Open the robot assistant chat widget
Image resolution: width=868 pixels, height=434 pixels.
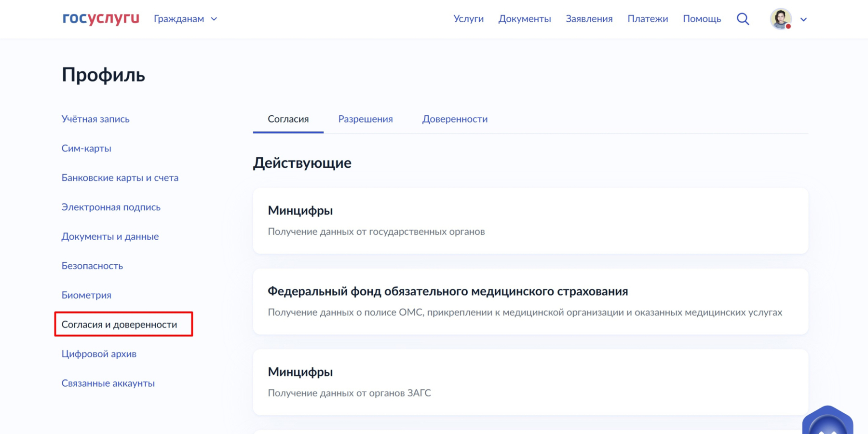tap(827, 421)
